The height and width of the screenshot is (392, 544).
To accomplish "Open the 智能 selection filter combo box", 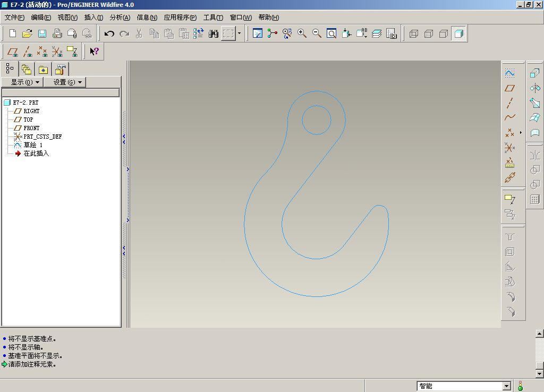I will point(464,386).
